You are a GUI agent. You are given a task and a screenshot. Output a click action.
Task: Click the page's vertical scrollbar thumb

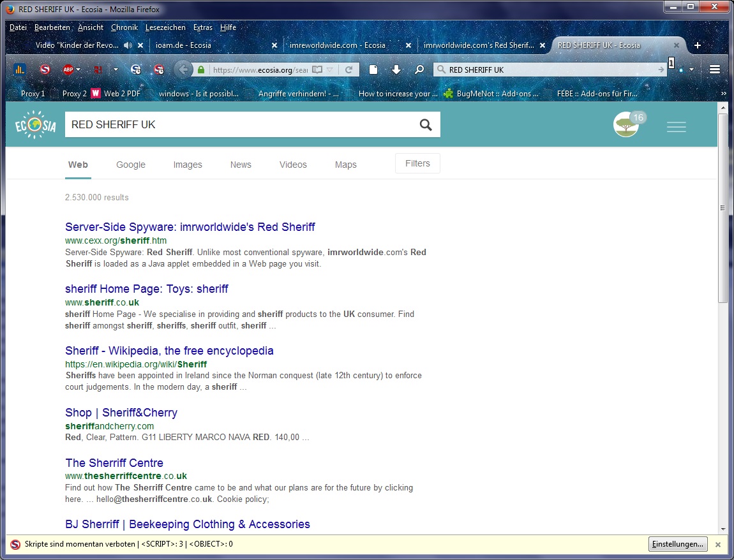coord(723,207)
